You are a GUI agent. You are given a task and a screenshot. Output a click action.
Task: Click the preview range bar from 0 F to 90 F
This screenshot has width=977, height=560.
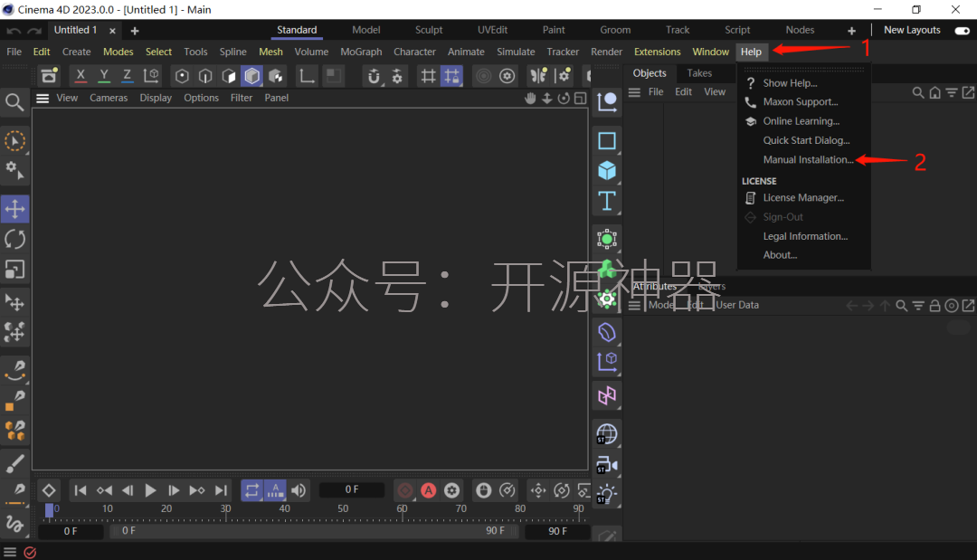(313, 531)
